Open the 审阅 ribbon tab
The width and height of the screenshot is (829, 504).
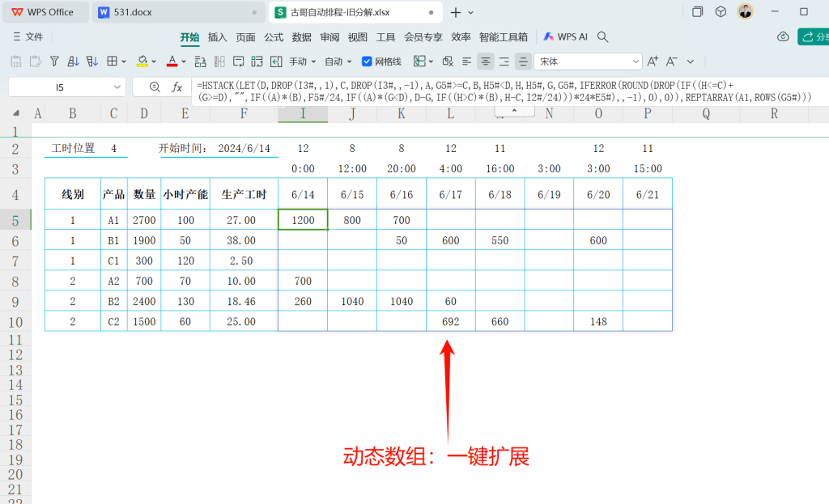(329, 37)
